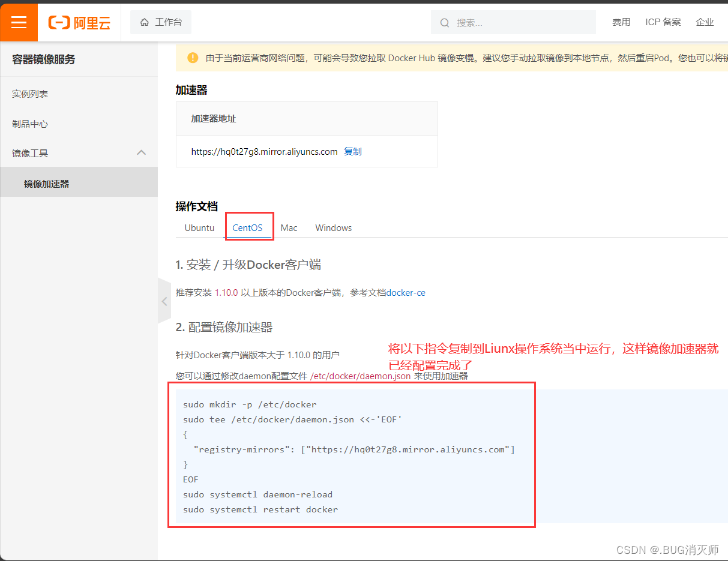The image size is (728, 561).
Task: Click ICP 备案 in the top bar
Action: [663, 22]
